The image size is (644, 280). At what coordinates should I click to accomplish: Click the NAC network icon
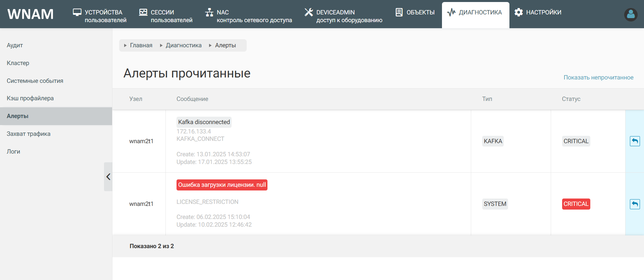tap(209, 12)
